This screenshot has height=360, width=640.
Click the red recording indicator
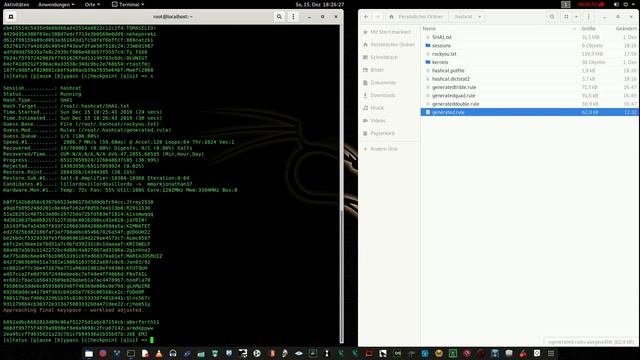(591, 4)
